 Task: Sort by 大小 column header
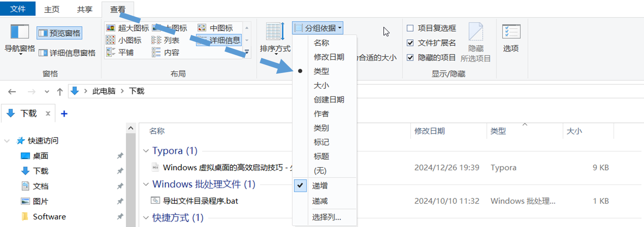tap(574, 131)
